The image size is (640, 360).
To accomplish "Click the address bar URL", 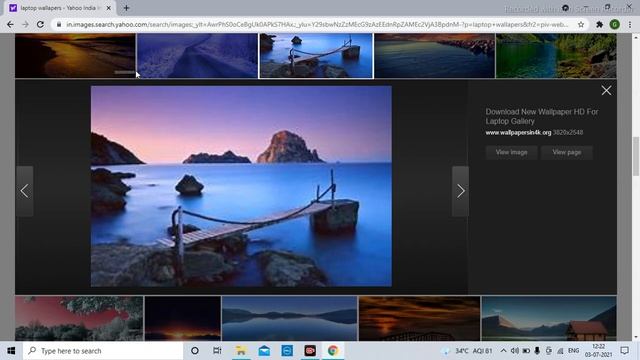I will pos(317,24).
